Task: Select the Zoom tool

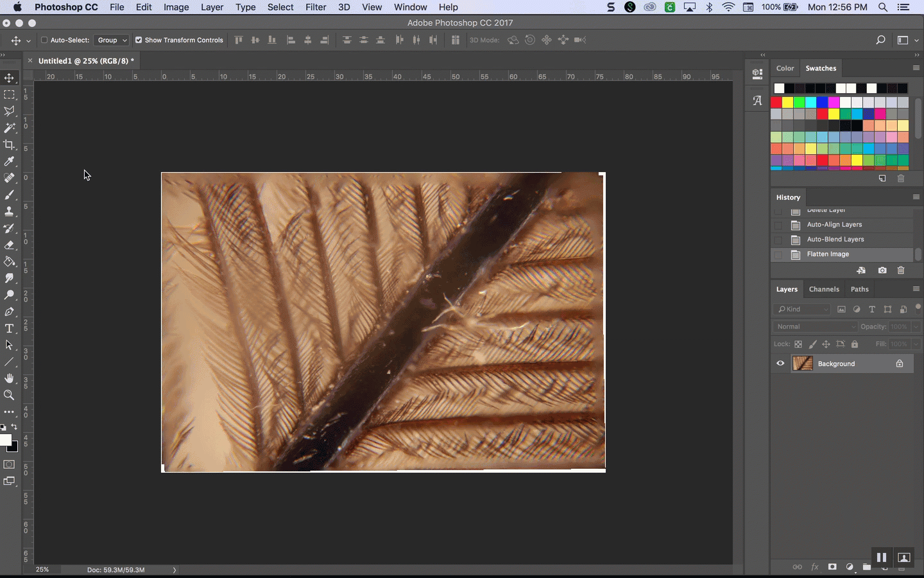Action: point(9,395)
